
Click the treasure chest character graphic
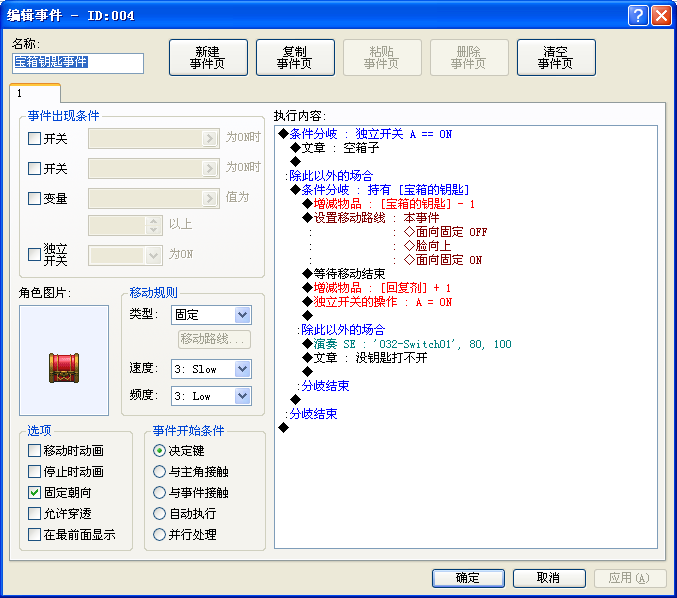pos(64,368)
